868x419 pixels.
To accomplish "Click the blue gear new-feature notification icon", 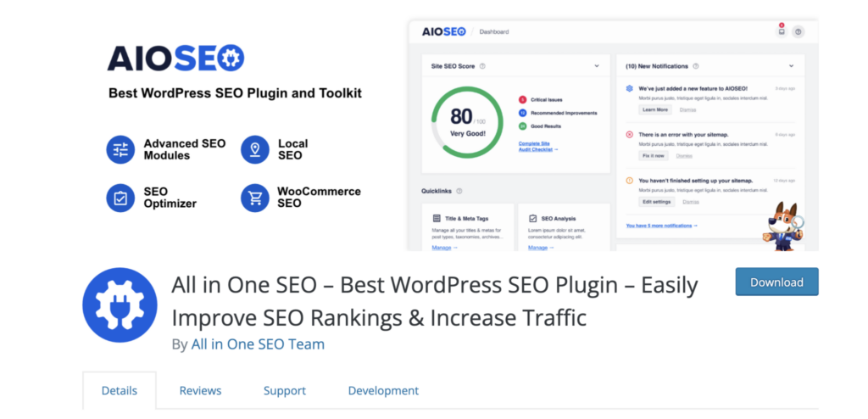I will coord(630,88).
